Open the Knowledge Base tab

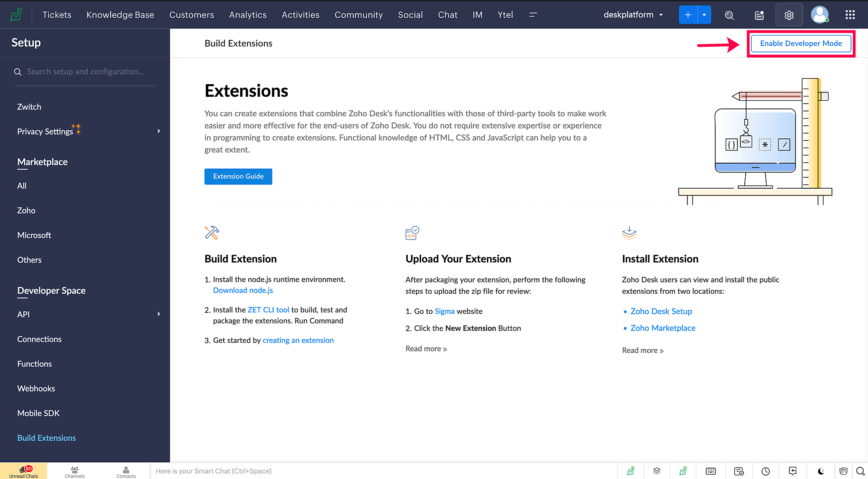120,15
